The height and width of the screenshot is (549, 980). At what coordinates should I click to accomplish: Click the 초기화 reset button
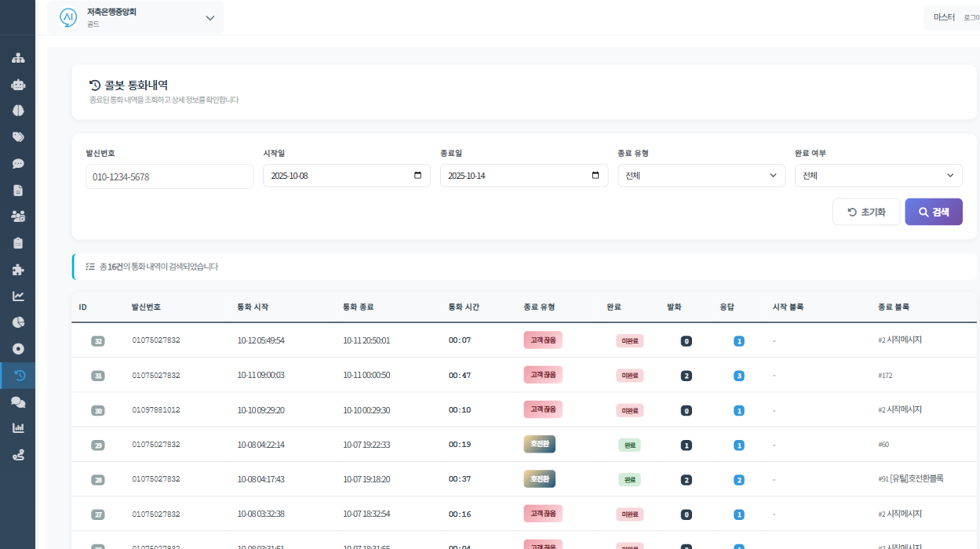click(x=866, y=212)
